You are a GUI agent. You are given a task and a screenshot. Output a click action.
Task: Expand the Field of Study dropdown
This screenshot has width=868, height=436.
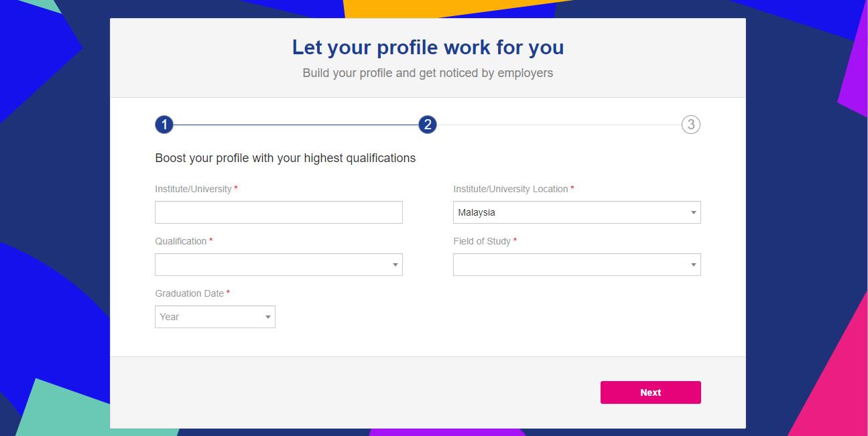576,265
